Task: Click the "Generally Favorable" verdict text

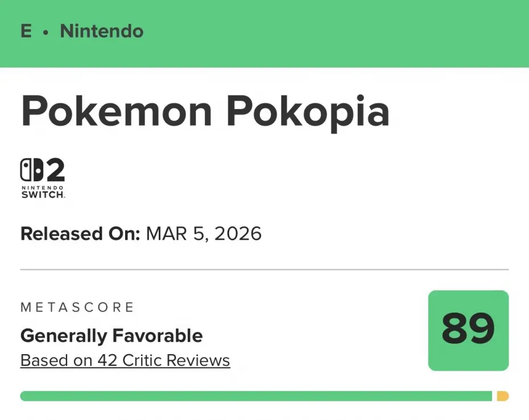Action: pos(111,335)
